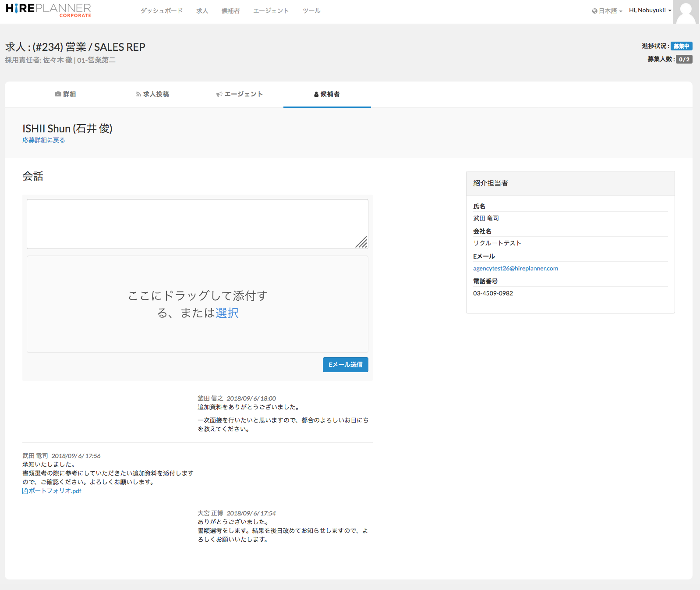Click the 選択 link to attach file
This screenshot has width=700, height=590.
[227, 313]
